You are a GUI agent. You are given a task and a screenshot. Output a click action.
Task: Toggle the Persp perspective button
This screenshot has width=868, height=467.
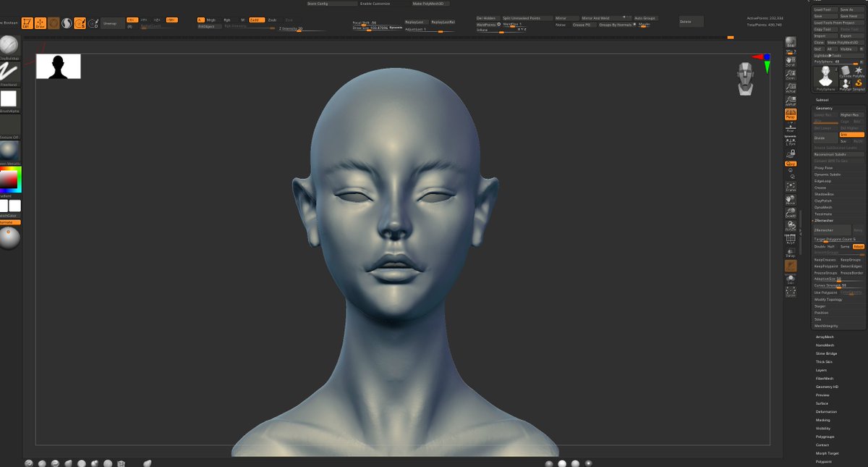click(791, 114)
